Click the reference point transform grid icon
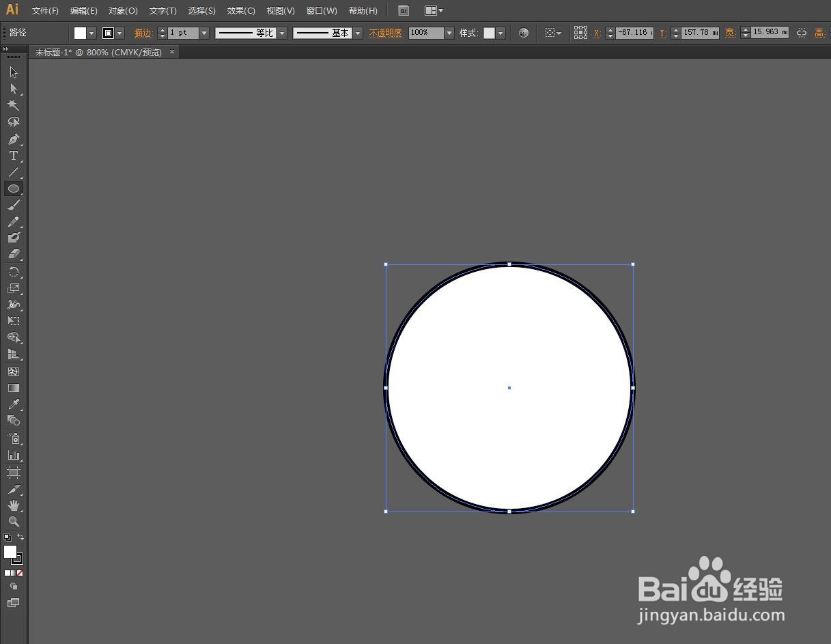This screenshot has height=644, width=831. click(580, 33)
